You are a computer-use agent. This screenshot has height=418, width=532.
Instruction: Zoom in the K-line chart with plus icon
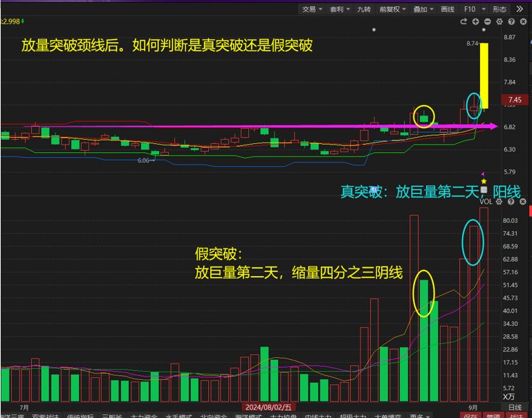[475, 21]
